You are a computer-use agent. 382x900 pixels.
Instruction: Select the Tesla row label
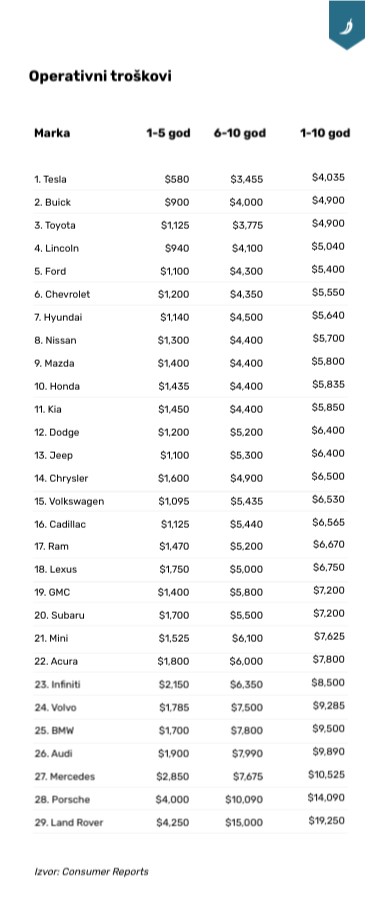click(50, 179)
